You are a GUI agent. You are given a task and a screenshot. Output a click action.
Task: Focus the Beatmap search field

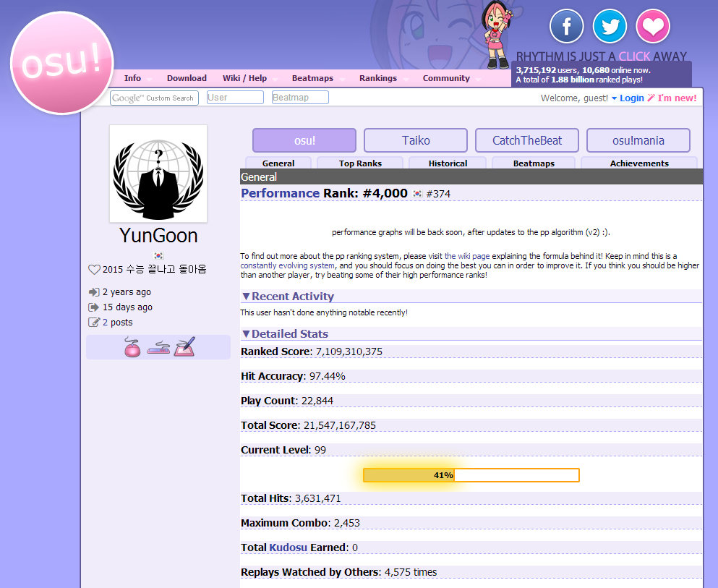coord(300,98)
